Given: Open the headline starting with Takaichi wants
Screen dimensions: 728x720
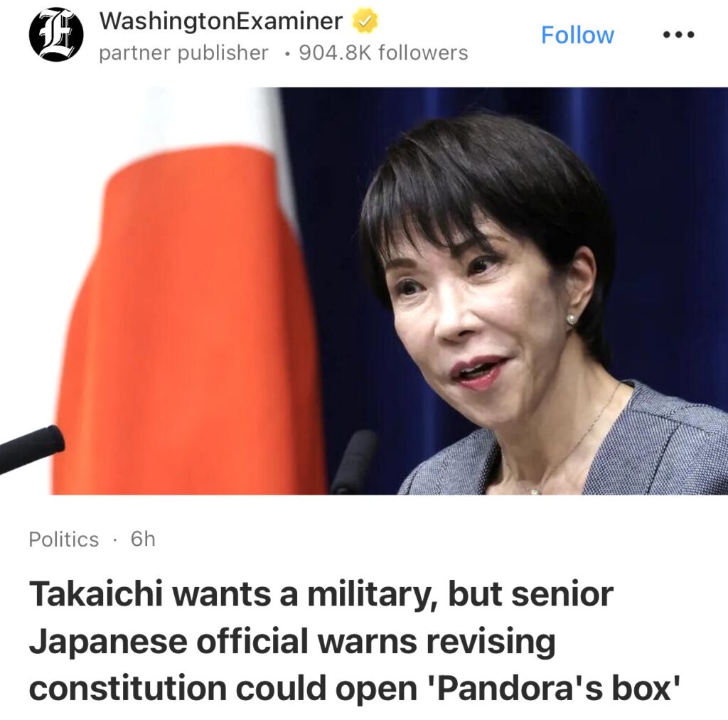Looking at the screenshot, I should click(x=355, y=640).
